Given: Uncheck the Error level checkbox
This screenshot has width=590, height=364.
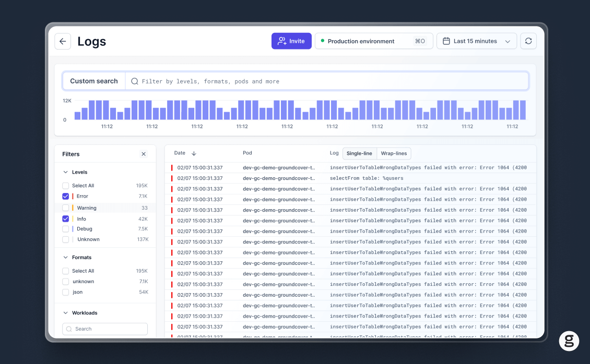Looking at the screenshot, I should [x=65, y=196].
